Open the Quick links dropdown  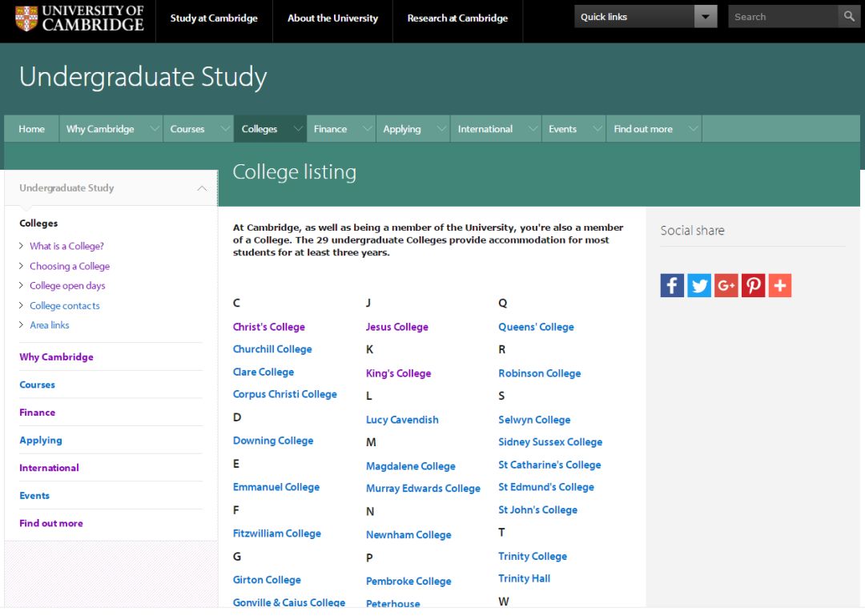(x=646, y=17)
